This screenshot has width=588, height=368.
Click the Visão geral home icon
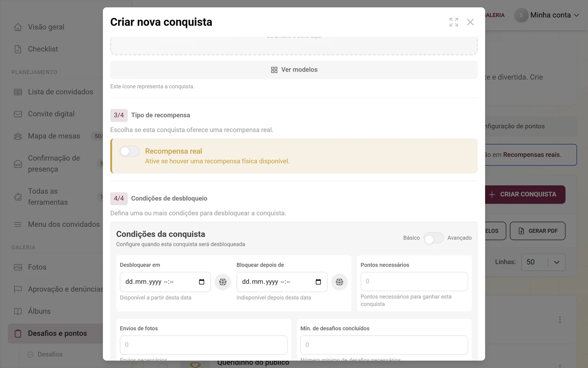coord(18,27)
